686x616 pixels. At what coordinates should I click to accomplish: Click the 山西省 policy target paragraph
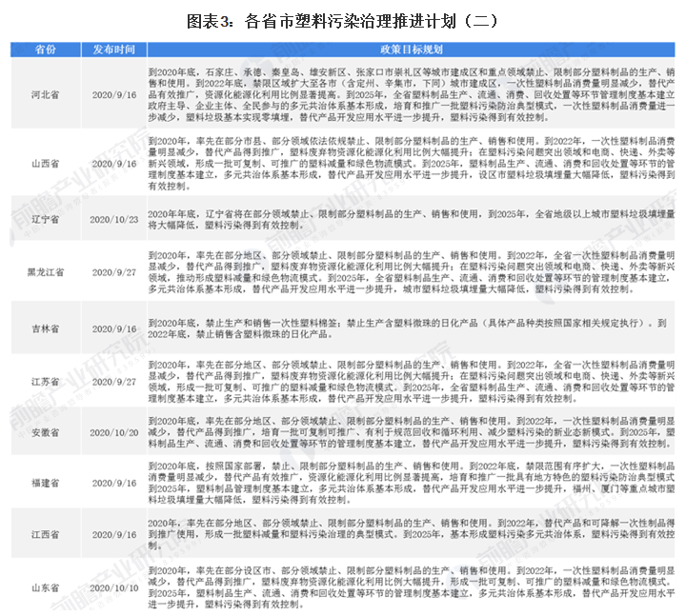[x=412, y=164]
